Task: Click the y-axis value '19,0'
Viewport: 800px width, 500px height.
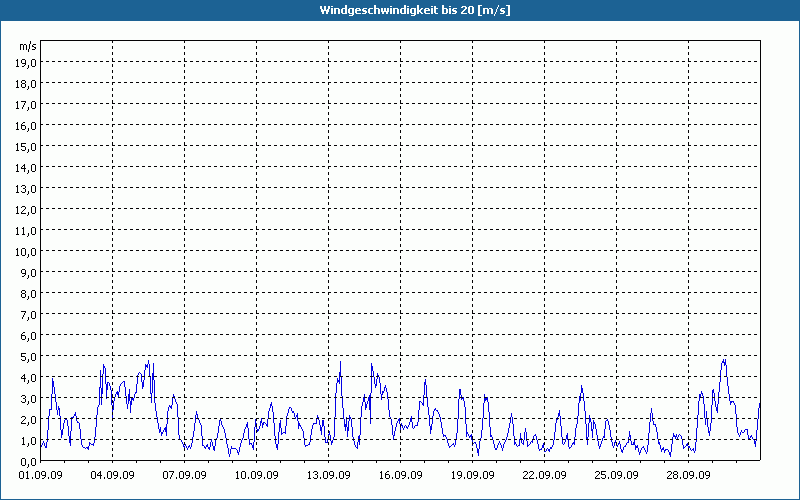Action: click(x=26, y=63)
